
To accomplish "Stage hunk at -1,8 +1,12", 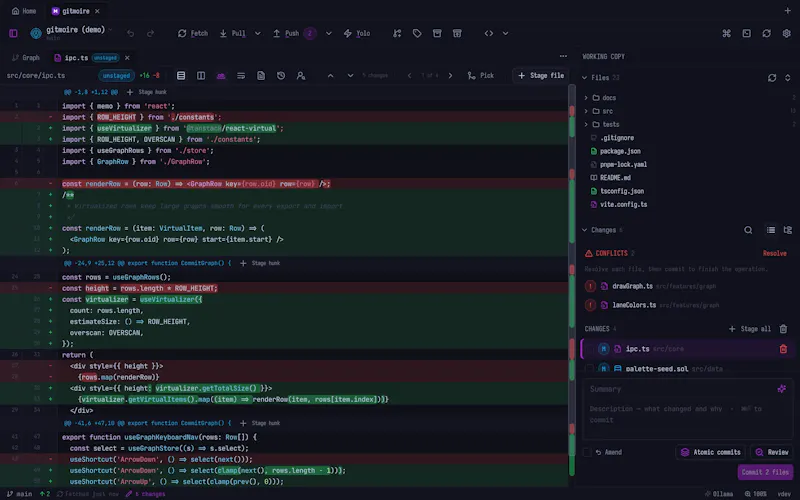I will [147, 92].
